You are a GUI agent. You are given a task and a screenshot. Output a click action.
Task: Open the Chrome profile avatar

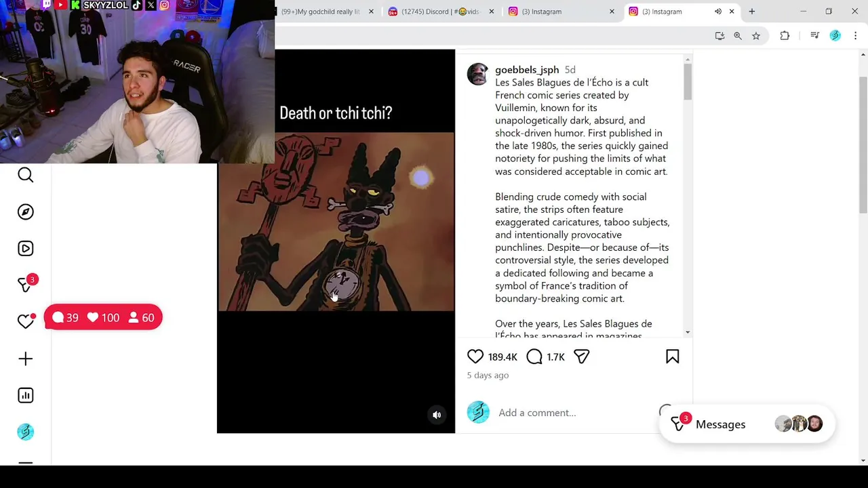click(x=835, y=36)
